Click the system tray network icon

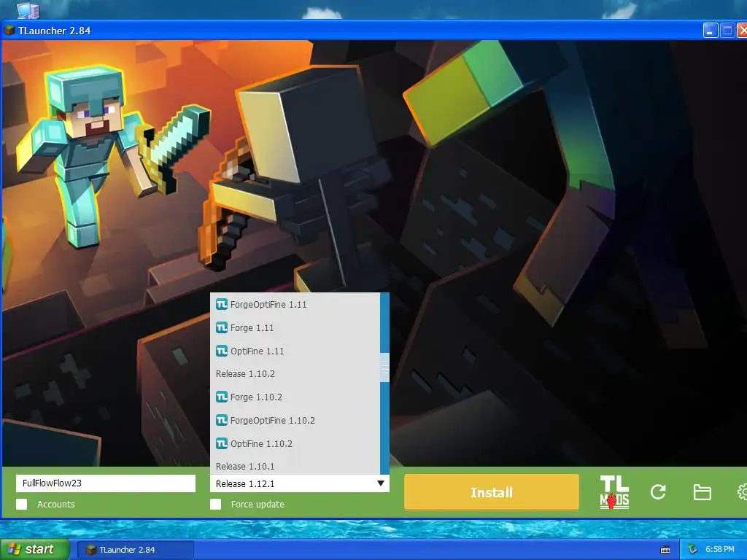[693, 550]
